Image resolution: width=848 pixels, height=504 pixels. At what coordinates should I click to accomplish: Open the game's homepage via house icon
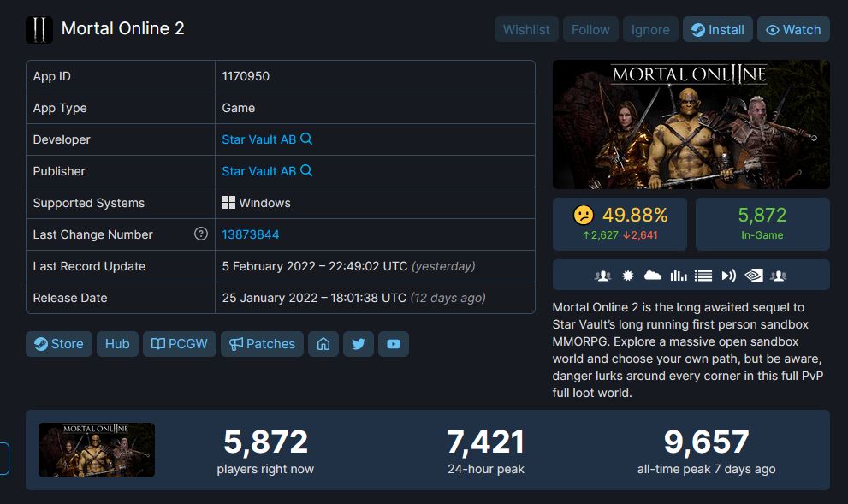[x=323, y=344]
